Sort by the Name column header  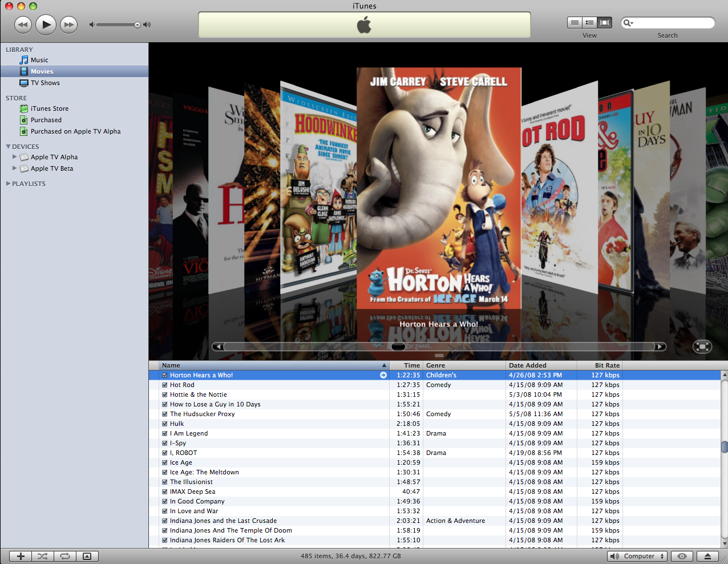pos(274,365)
